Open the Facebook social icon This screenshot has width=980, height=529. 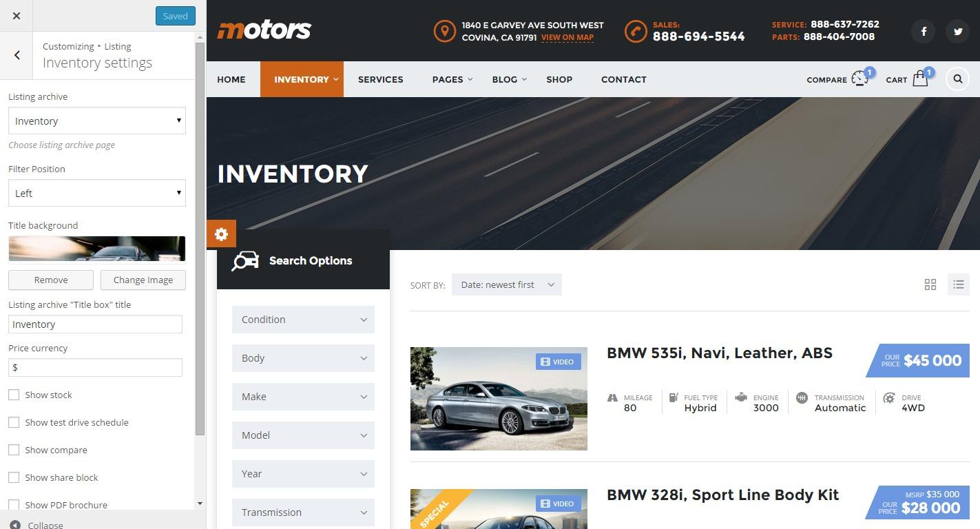[924, 31]
